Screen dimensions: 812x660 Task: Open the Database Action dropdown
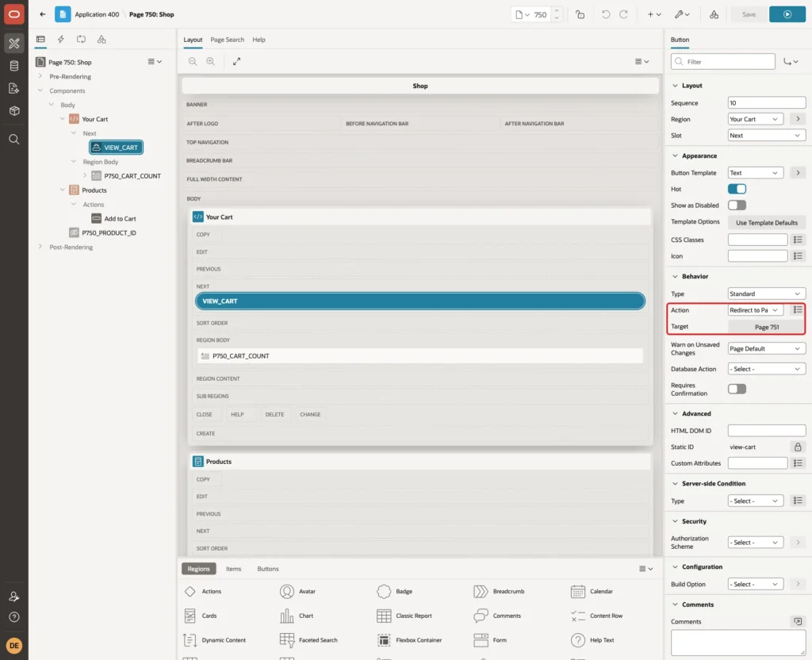point(767,369)
